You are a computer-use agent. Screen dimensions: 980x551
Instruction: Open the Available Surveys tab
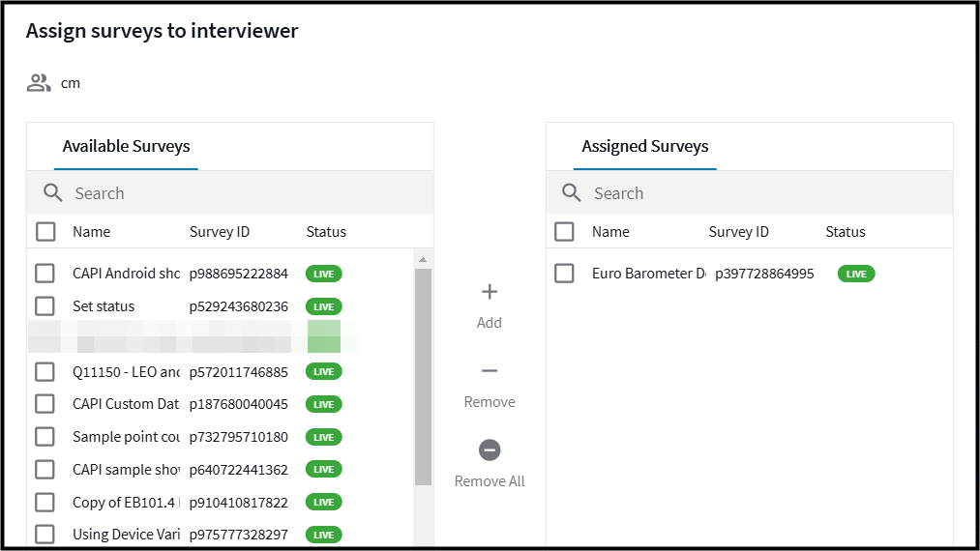coord(127,146)
